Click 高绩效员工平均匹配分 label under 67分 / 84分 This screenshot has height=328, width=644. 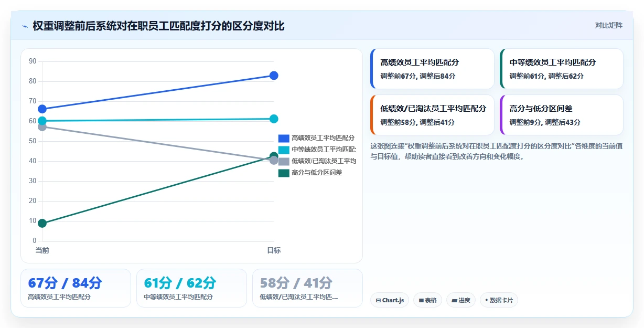[x=59, y=297]
